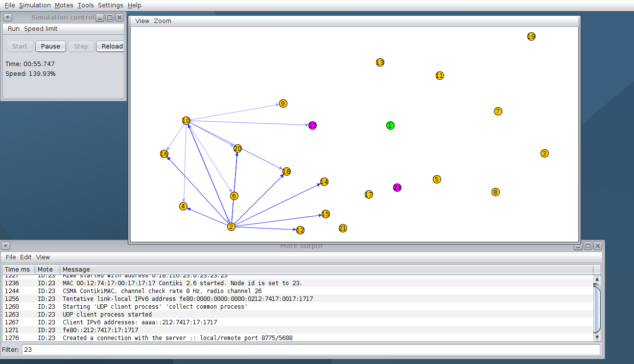This screenshot has width=634, height=364.
Task: Reload the simulation
Action: [x=112, y=46]
